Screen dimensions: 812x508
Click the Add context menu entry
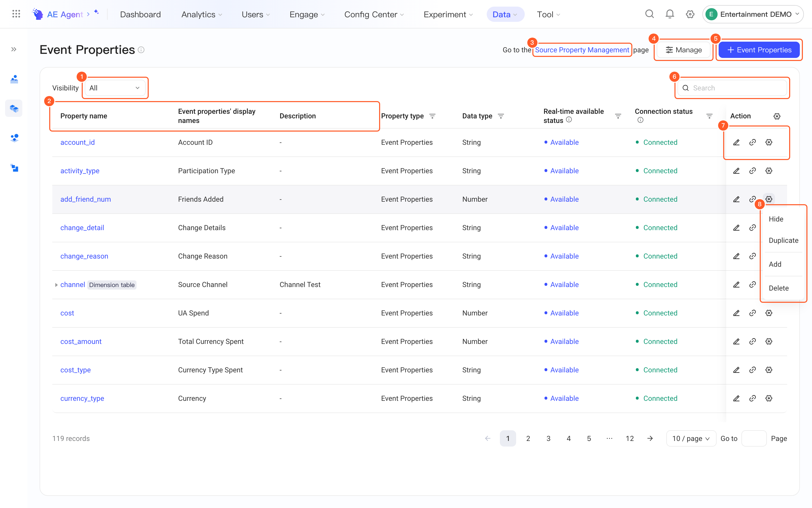click(x=775, y=264)
